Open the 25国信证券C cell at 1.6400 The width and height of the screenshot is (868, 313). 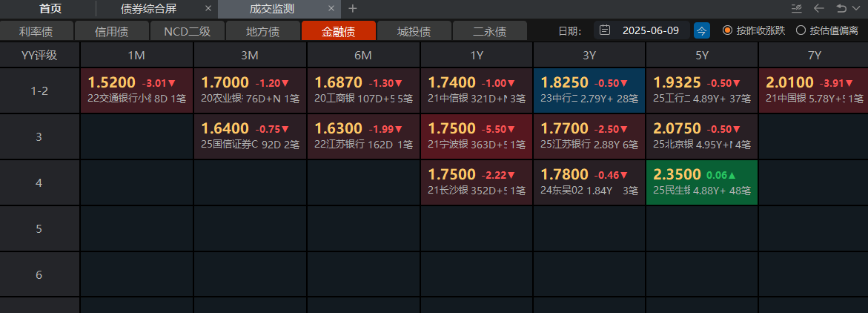tap(251, 136)
